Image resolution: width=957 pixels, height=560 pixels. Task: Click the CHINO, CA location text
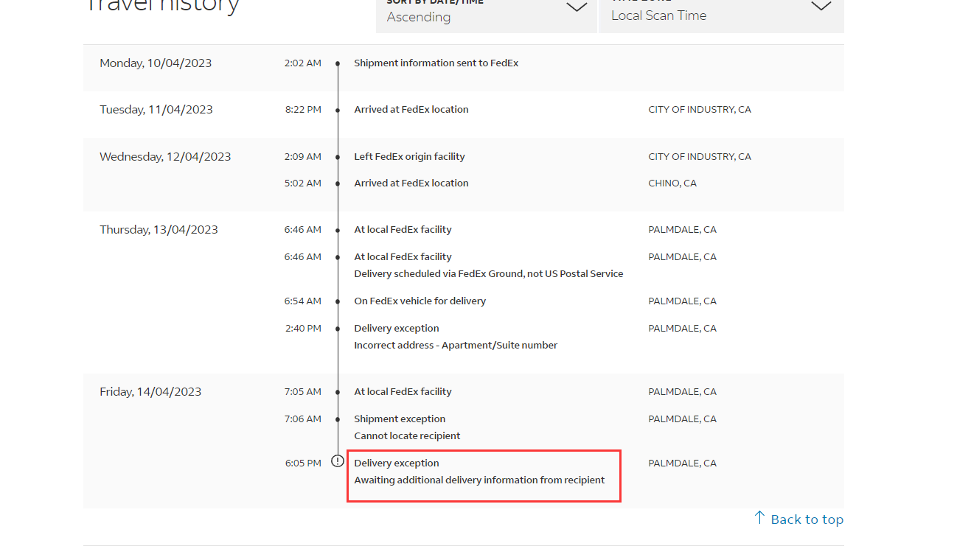672,183
